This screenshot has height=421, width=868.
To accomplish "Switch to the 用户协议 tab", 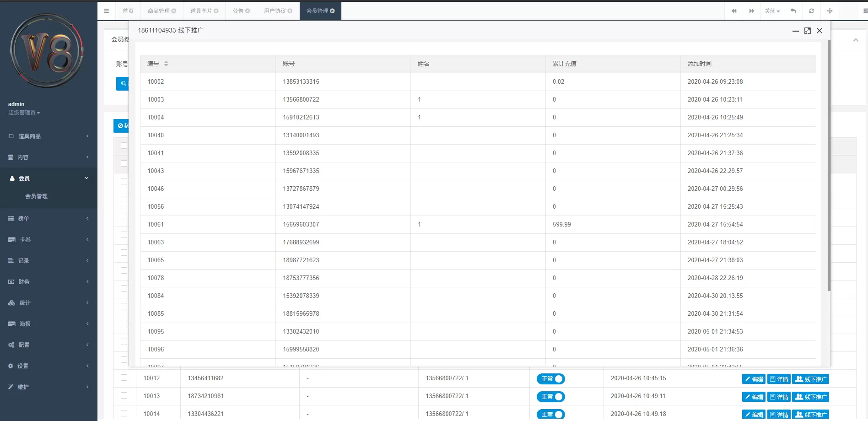I will click(x=275, y=11).
